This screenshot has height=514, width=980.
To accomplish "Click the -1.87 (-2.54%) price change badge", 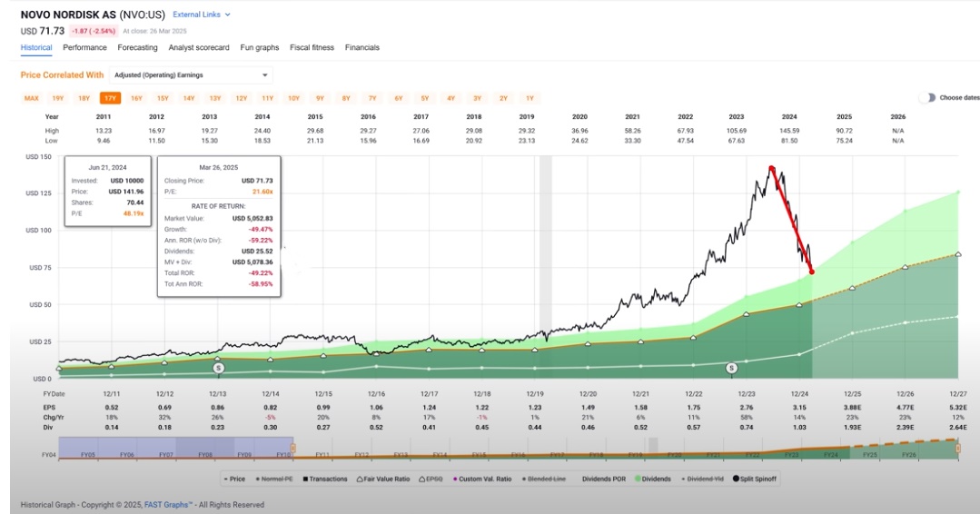I will (x=94, y=31).
